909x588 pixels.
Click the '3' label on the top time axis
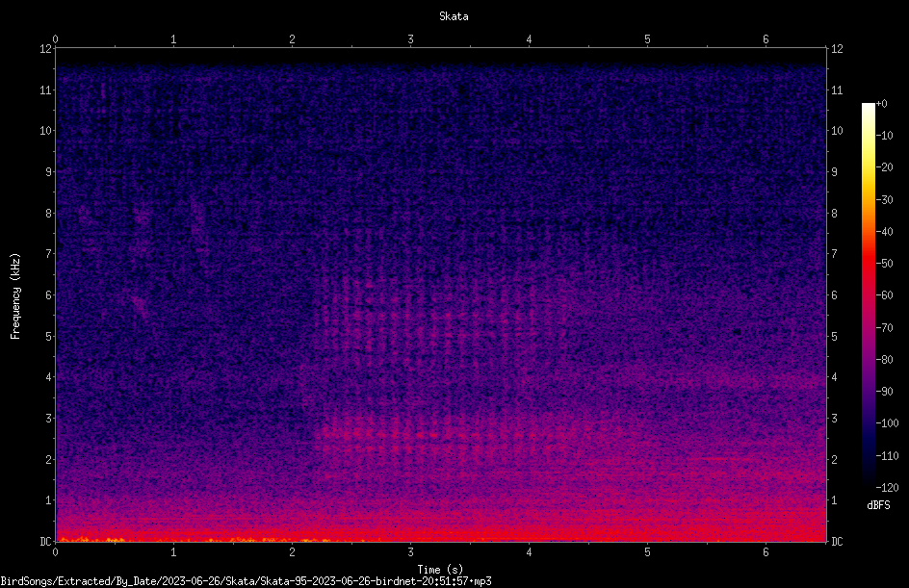pyautogui.click(x=410, y=39)
